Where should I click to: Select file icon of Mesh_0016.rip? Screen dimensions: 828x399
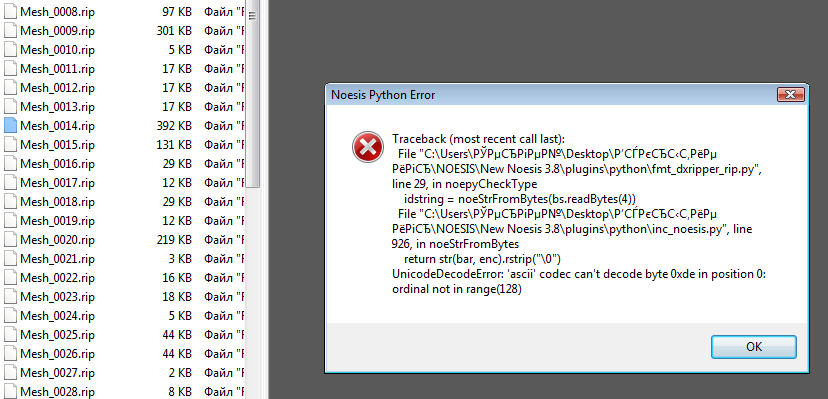coord(11,164)
